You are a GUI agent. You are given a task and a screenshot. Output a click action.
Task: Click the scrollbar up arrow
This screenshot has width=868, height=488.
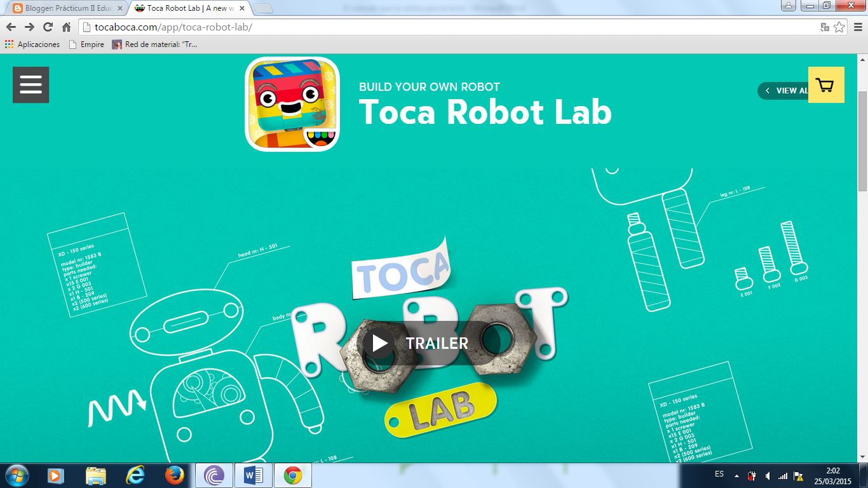862,59
